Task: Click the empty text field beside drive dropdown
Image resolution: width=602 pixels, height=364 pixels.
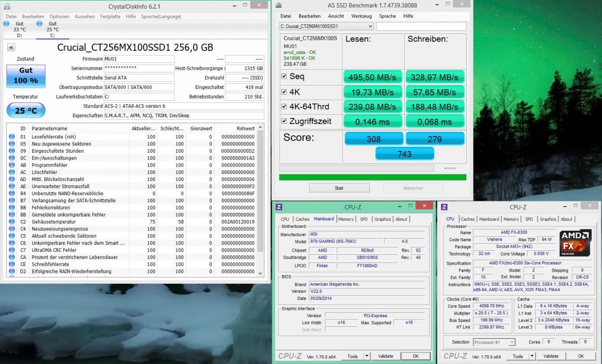Action: 421,26
